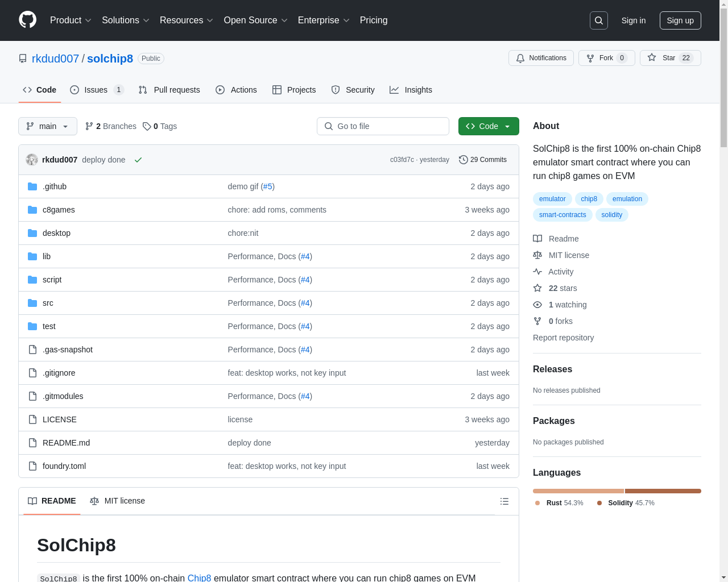Star the solchip8 repository

click(x=670, y=58)
